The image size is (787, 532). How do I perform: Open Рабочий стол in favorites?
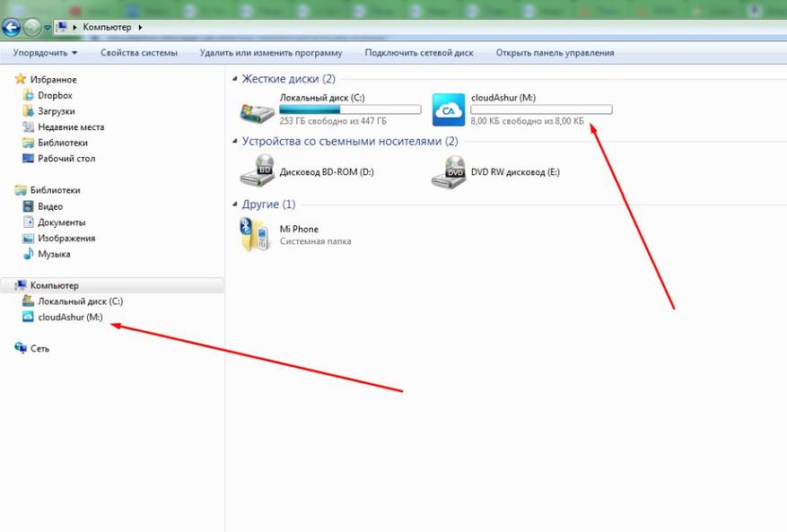[x=66, y=159]
